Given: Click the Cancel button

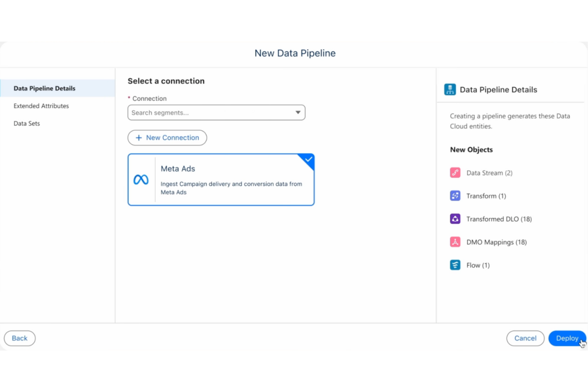Looking at the screenshot, I should 525,338.
